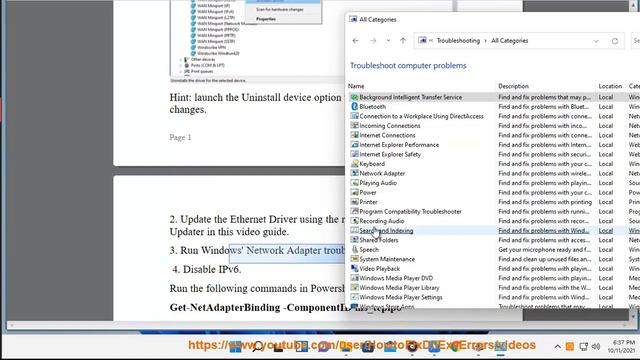The height and width of the screenshot is (360, 640).
Task: Click the network icon in system tray
Action: pos(584,347)
